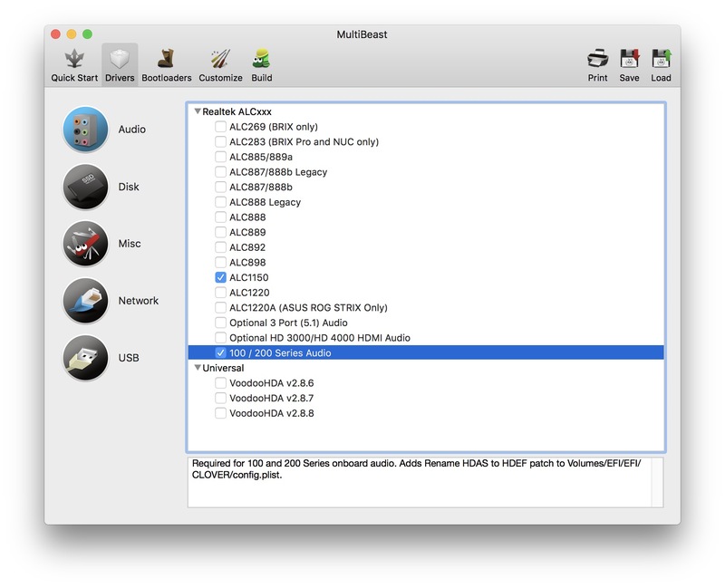Image resolution: width=725 pixels, height=588 pixels.
Task: Check ALC283 (BRIX Pro and NUC only)
Action: point(220,141)
